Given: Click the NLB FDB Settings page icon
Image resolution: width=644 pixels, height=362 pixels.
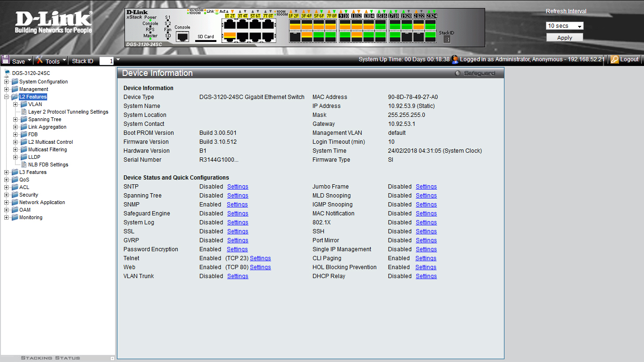Looking at the screenshot, I should coord(24,165).
